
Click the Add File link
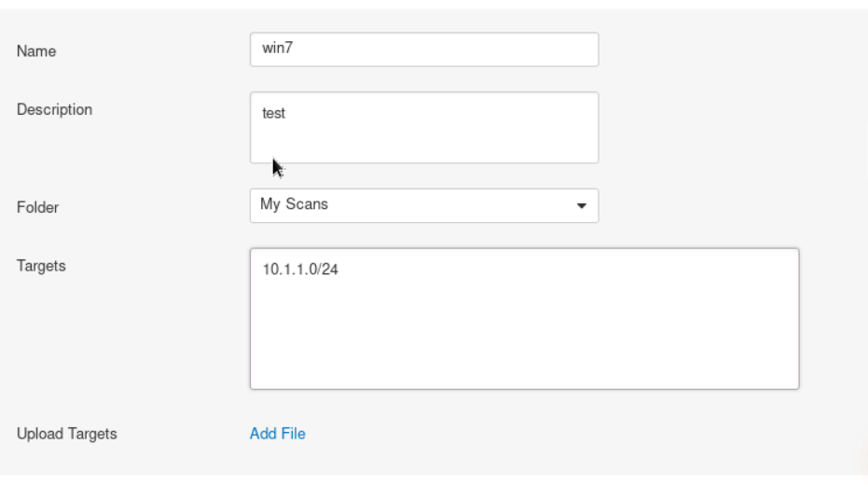[277, 434]
